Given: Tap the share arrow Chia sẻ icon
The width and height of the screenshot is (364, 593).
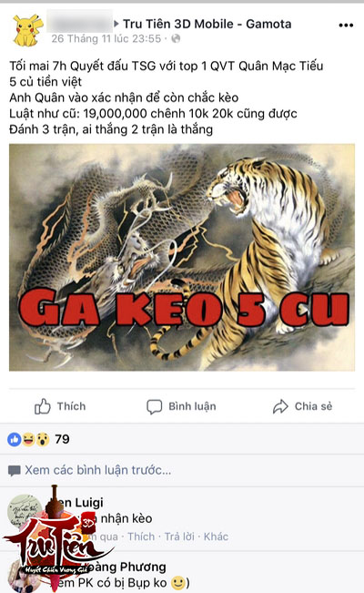Looking at the screenshot, I should pyautogui.click(x=280, y=406).
